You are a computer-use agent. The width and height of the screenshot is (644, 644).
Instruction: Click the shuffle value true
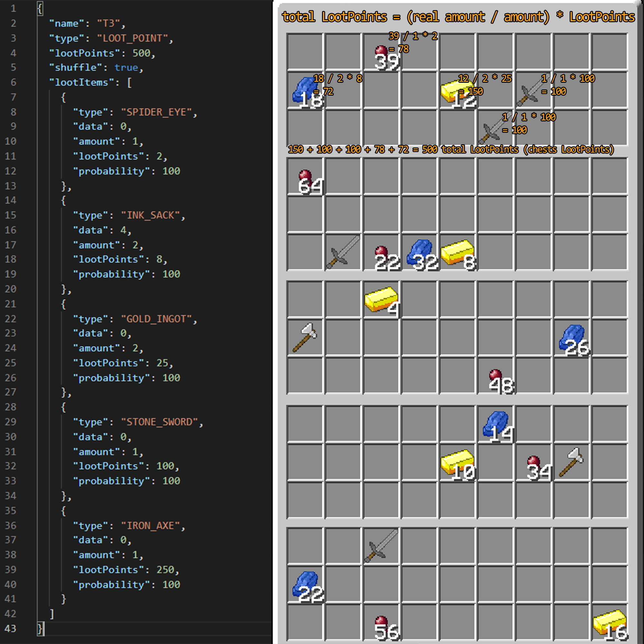126,68
